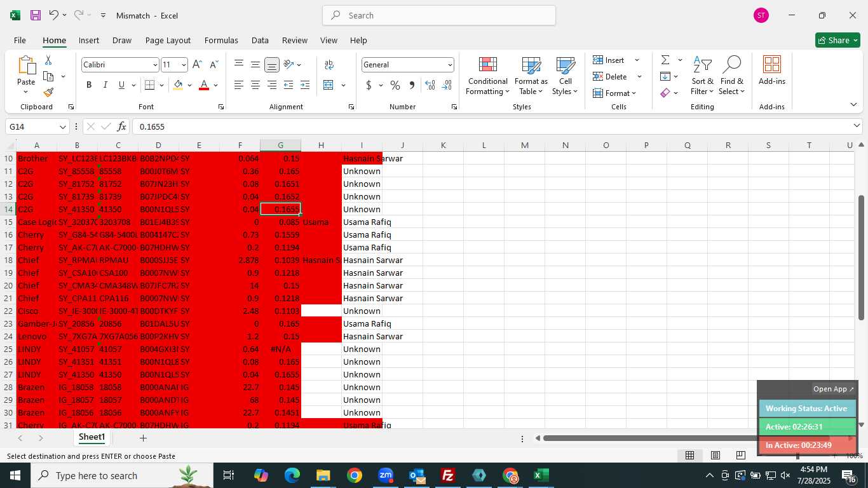Image resolution: width=868 pixels, height=488 pixels.
Task: Apply Comma Style
Action: click(x=412, y=85)
